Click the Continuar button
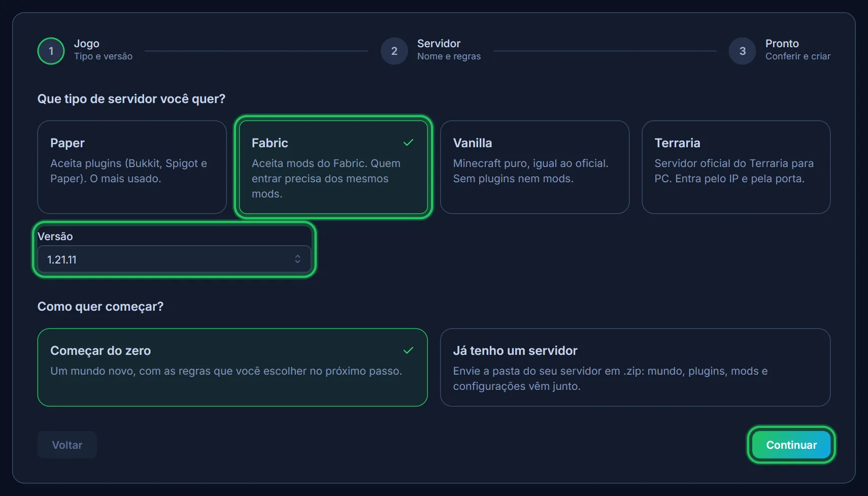 (x=791, y=445)
